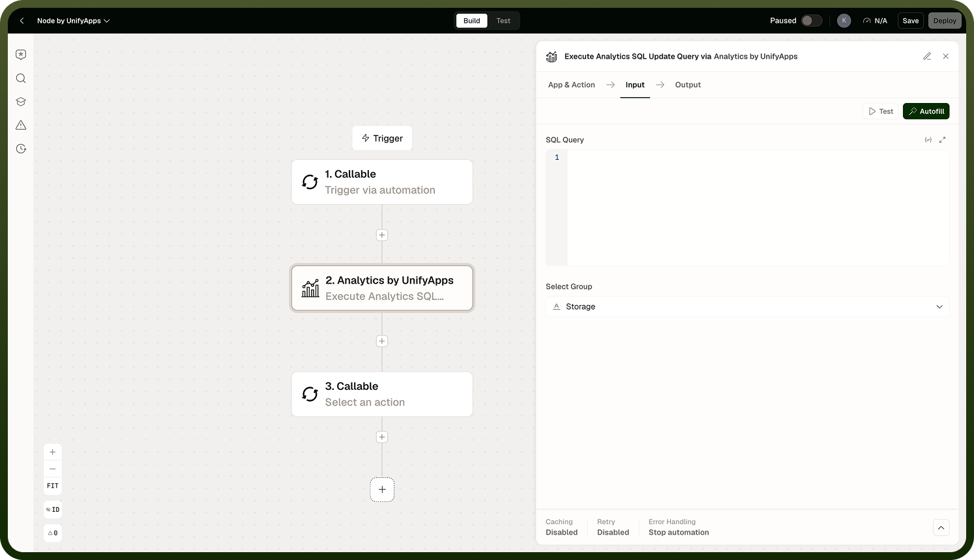
Task: Zoom in on the canvas
Action: click(x=53, y=452)
